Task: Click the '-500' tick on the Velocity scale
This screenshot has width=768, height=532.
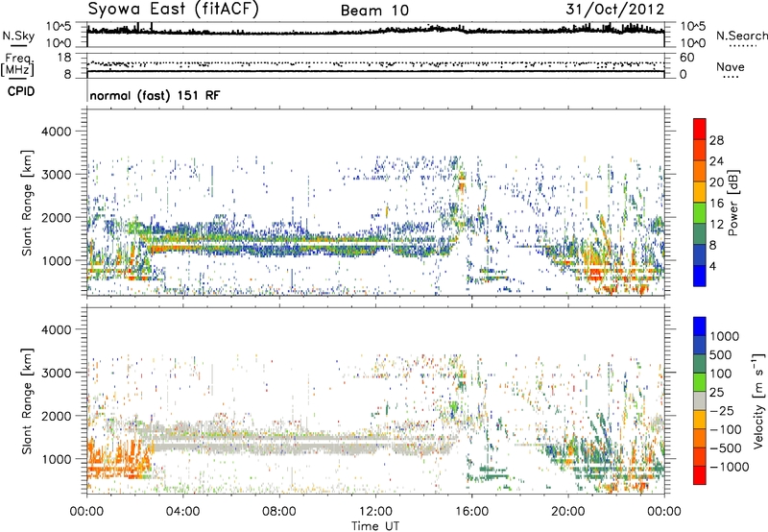Action: [x=726, y=448]
